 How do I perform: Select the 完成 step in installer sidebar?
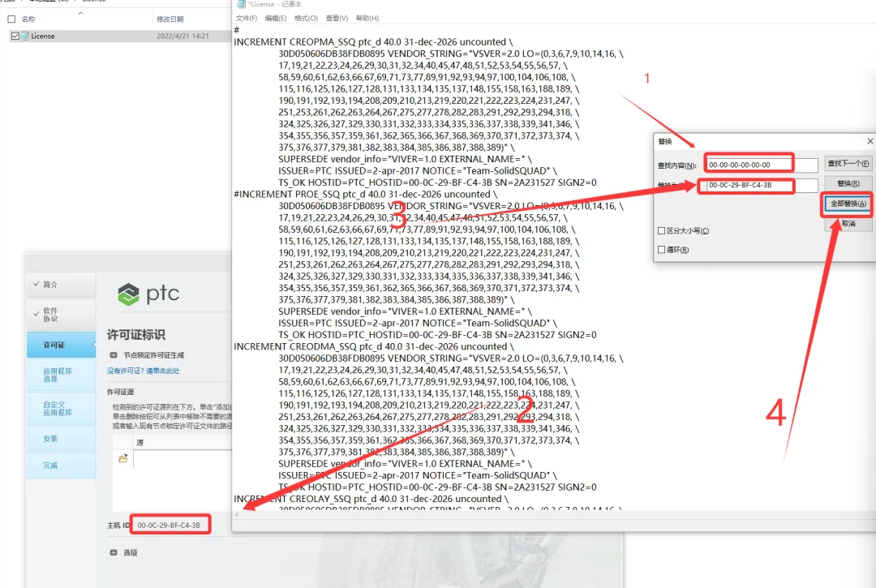(x=61, y=466)
